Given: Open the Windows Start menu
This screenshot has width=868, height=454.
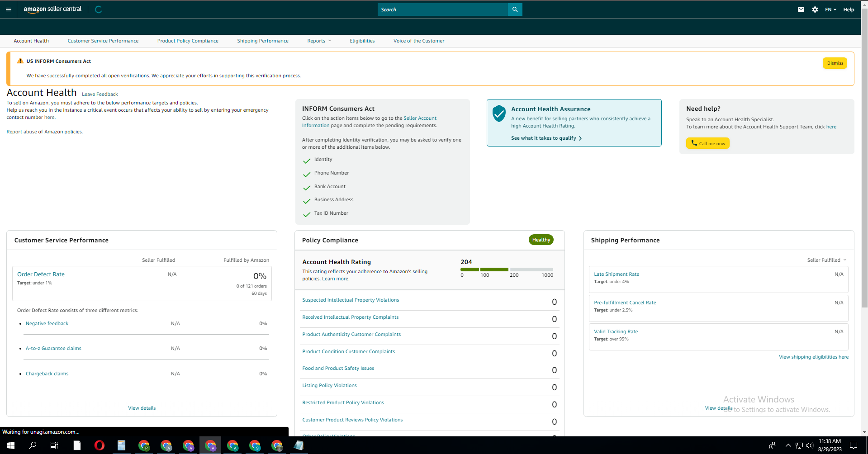Looking at the screenshot, I should point(11,445).
